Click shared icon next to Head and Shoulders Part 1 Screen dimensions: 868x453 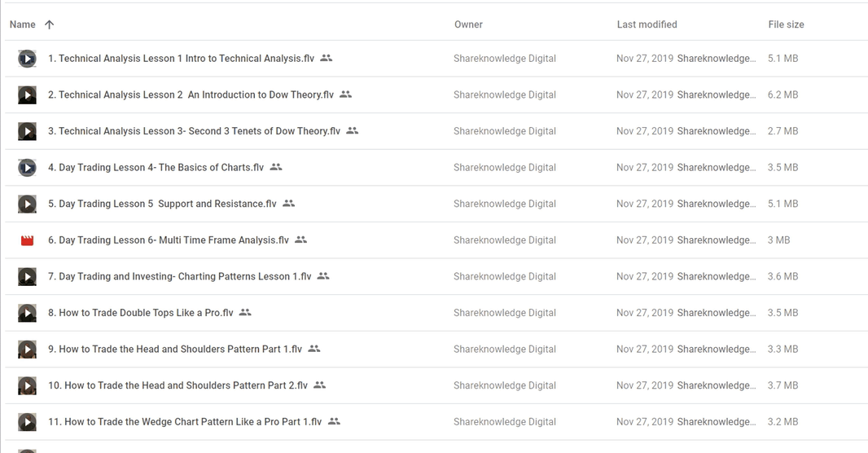click(313, 349)
